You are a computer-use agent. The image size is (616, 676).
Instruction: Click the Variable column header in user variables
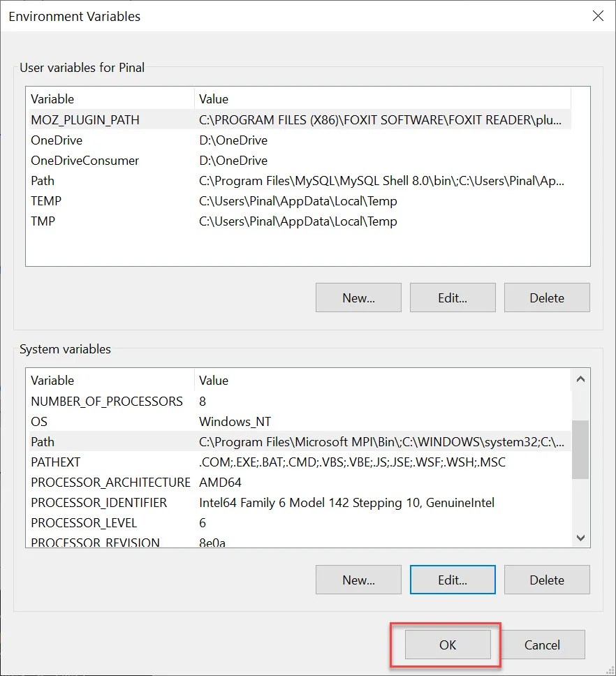coord(52,98)
